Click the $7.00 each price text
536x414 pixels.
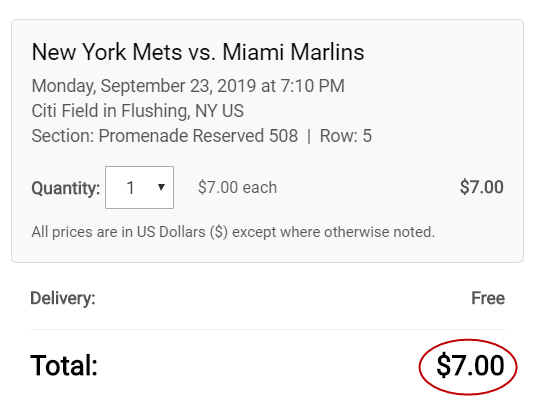[x=237, y=187]
